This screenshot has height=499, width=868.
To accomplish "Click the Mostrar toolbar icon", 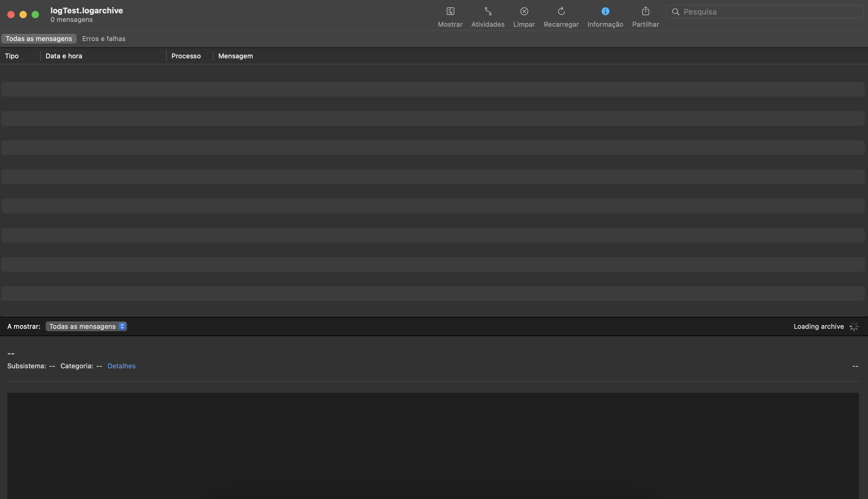I will click(450, 11).
